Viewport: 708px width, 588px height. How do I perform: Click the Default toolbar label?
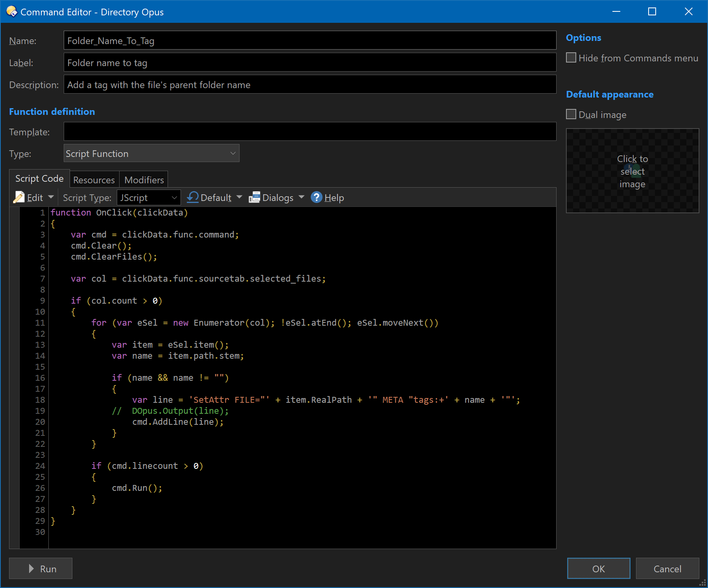point(216,197)
